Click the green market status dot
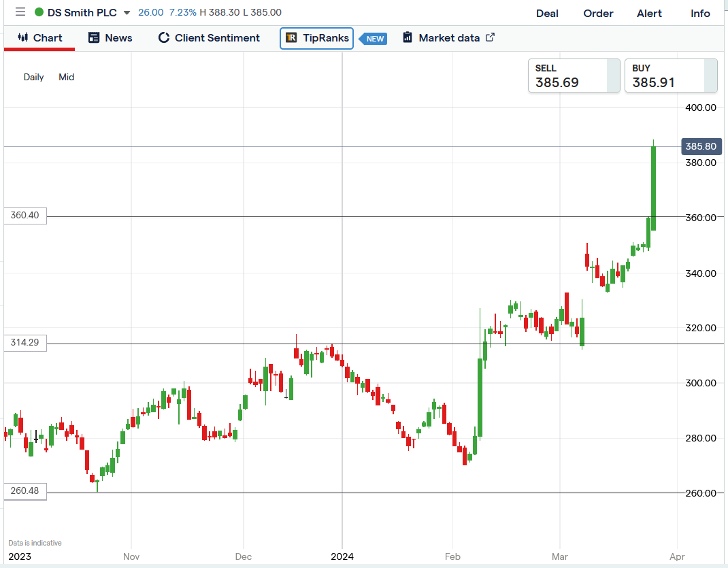 click(39, 12)
